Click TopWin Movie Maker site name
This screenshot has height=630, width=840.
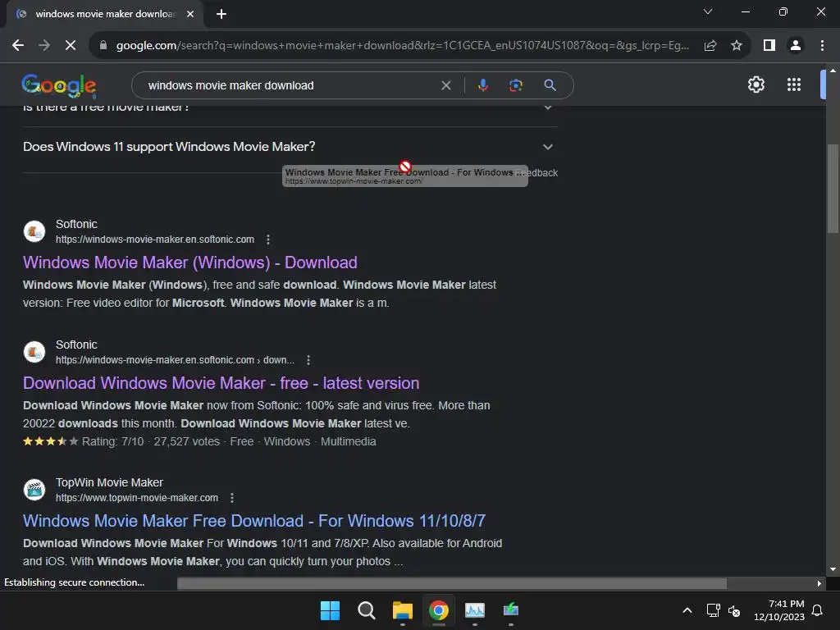[109, 482]
